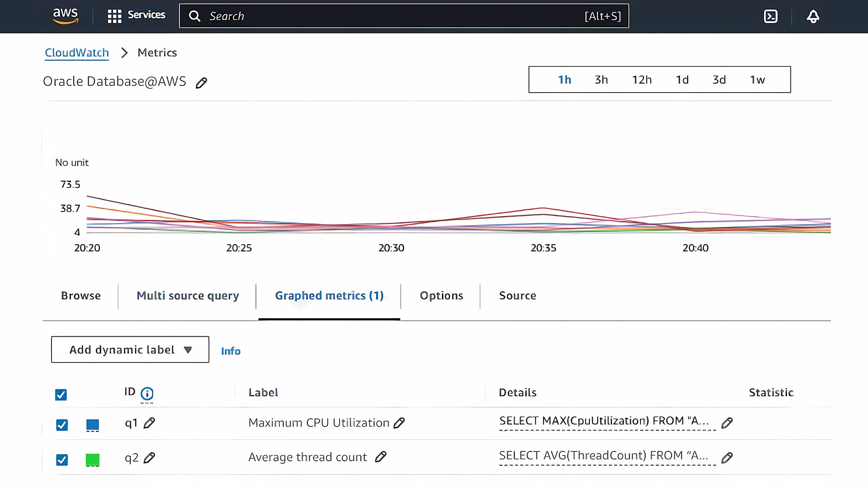Screen dimensions: 868x488
Task: Open the notifications bell
Action: coord(813,16)
